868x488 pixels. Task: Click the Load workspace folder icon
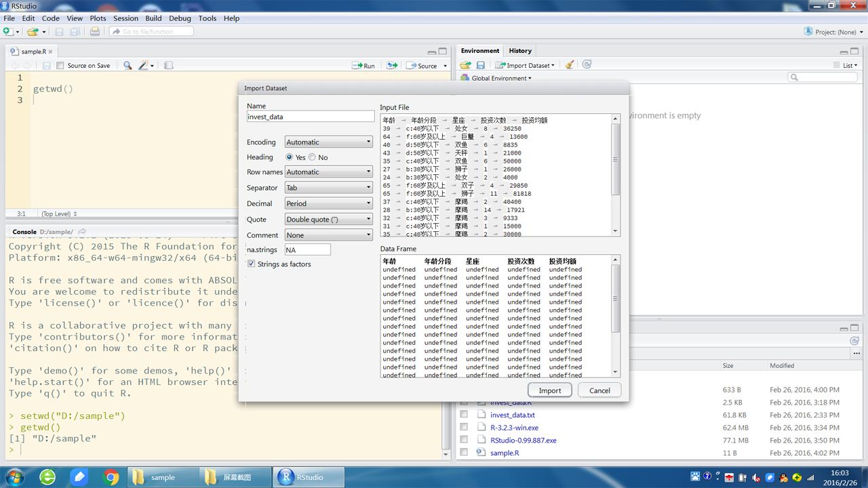465,65
